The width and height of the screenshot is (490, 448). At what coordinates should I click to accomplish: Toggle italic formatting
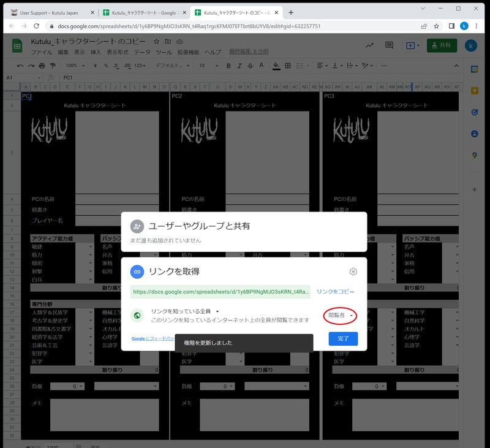239,66
